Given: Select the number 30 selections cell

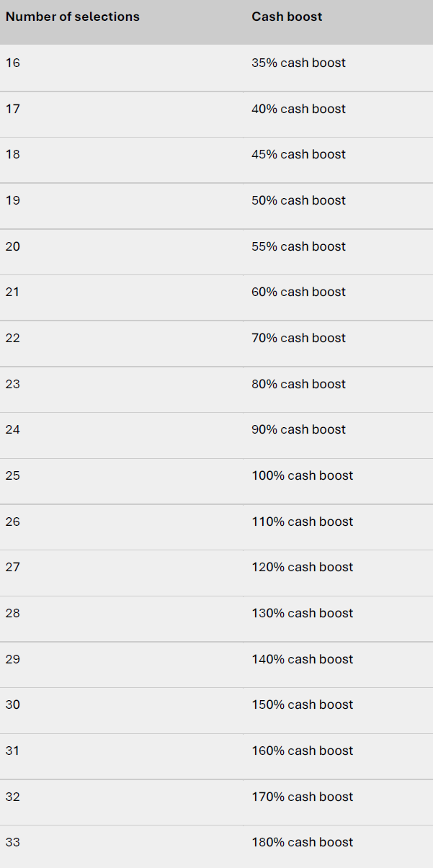Looking at the screenshot, I should [x=13, y=705].
